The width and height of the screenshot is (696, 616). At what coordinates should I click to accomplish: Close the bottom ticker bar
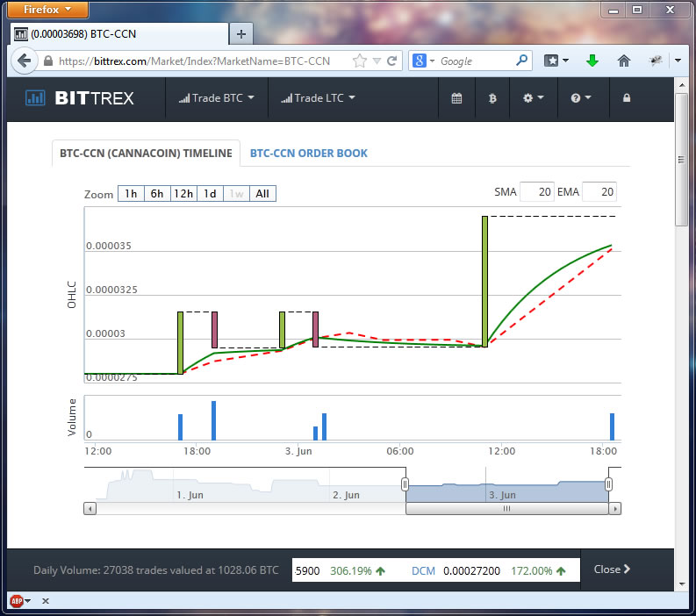point(612,569)
